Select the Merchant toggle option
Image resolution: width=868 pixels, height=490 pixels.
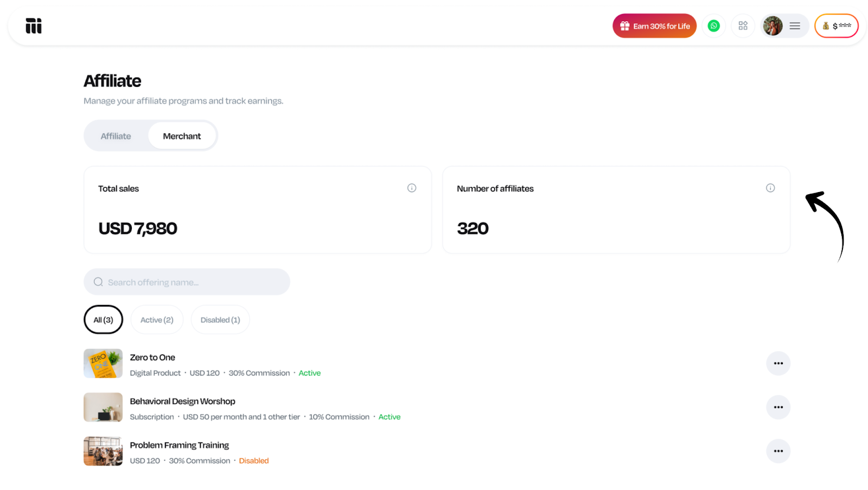click(182, 136)
